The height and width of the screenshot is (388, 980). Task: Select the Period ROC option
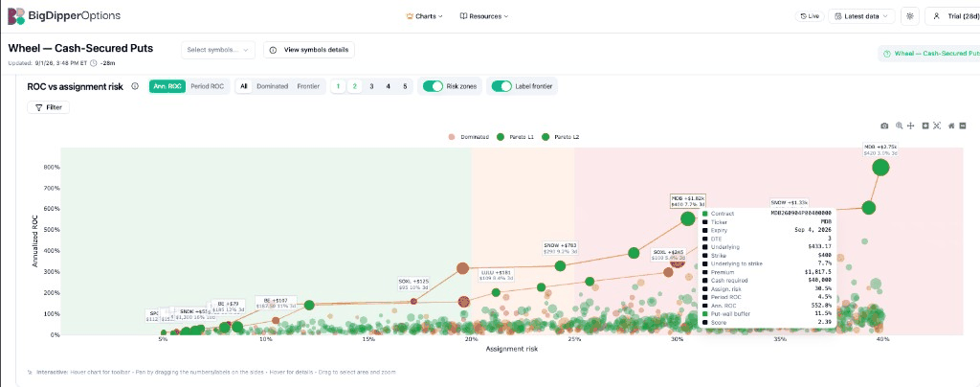coord(208,86)
